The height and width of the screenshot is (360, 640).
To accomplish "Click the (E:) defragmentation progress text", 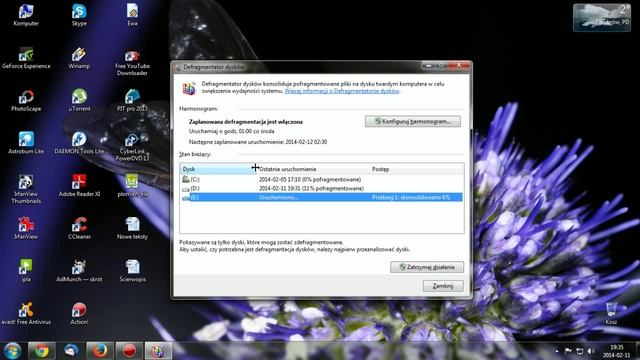I will click(411, 197).
